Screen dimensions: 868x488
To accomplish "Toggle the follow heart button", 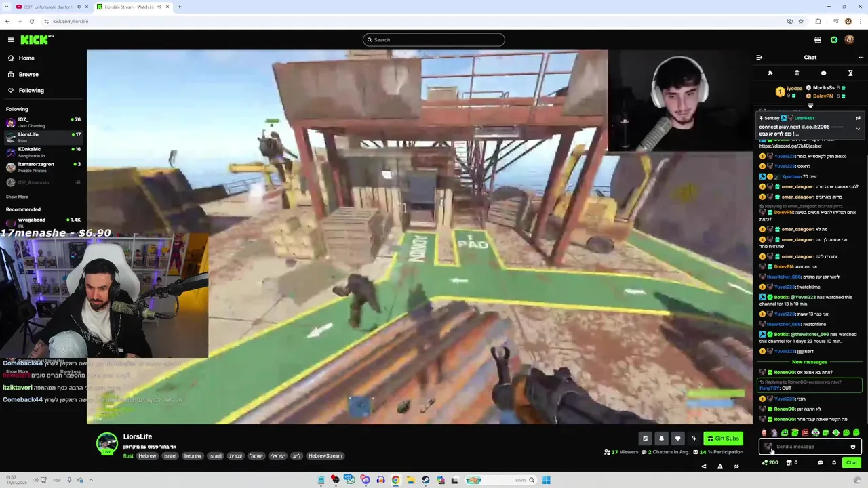I will (677, 439).
